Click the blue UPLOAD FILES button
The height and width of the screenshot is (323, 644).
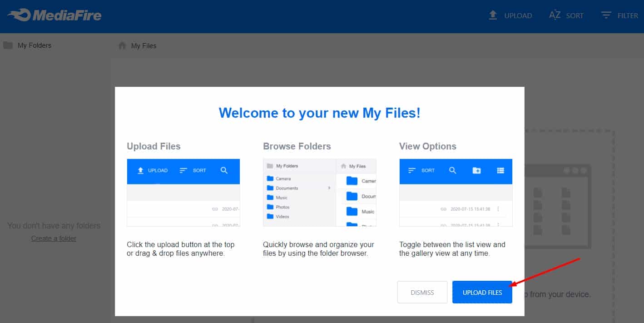482,292
